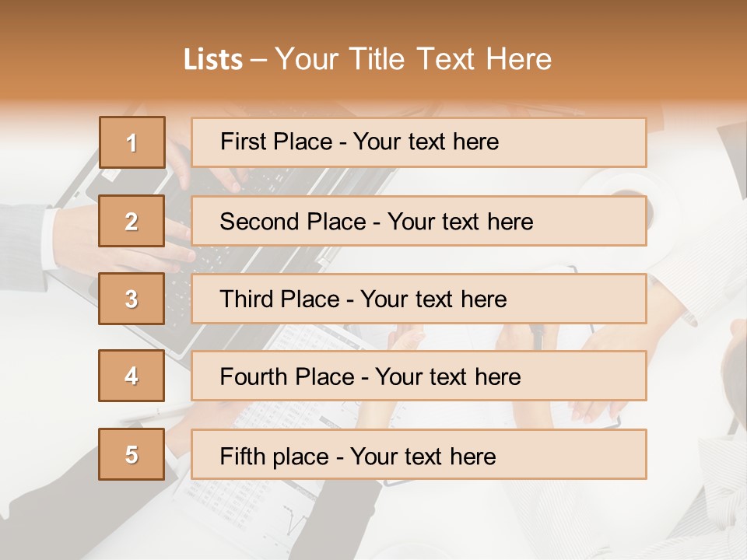Click the number 4 box
This screenshot has height=560, width=747.
(132, 376)
